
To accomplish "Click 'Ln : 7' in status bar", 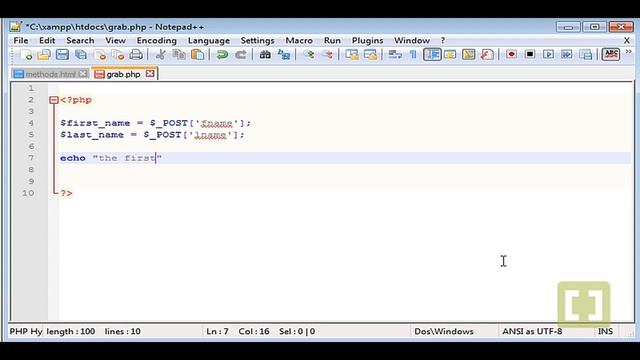I will [217, 331].
